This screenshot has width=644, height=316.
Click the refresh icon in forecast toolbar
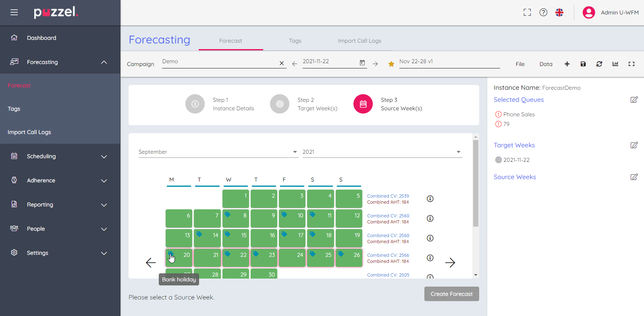(x=599, y=64)
